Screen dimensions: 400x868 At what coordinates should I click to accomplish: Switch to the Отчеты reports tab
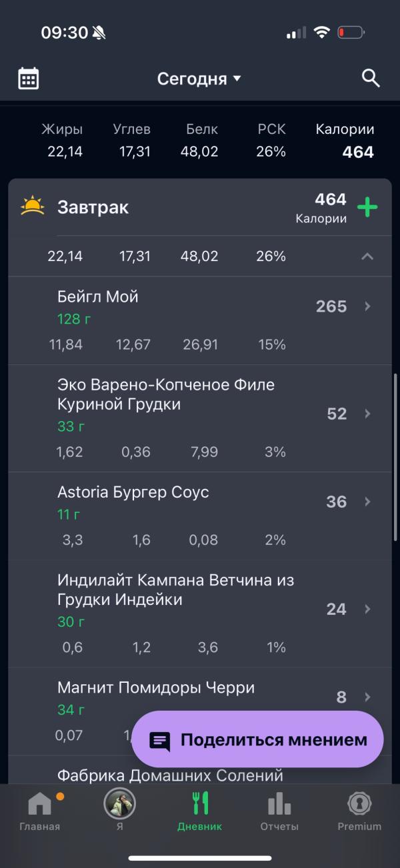[279, 811]
